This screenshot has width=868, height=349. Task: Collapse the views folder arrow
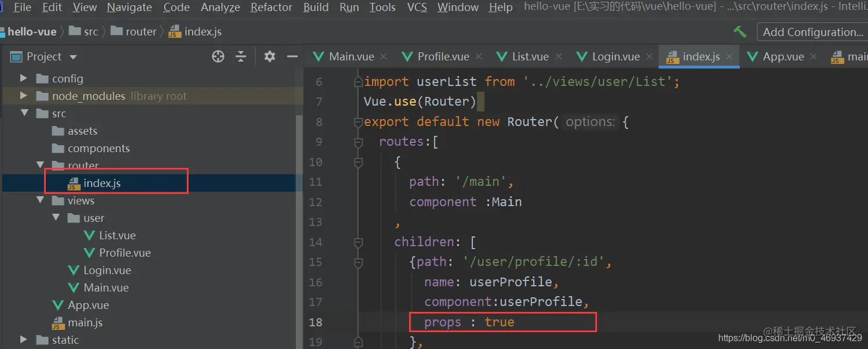click(x=40, y=200)
